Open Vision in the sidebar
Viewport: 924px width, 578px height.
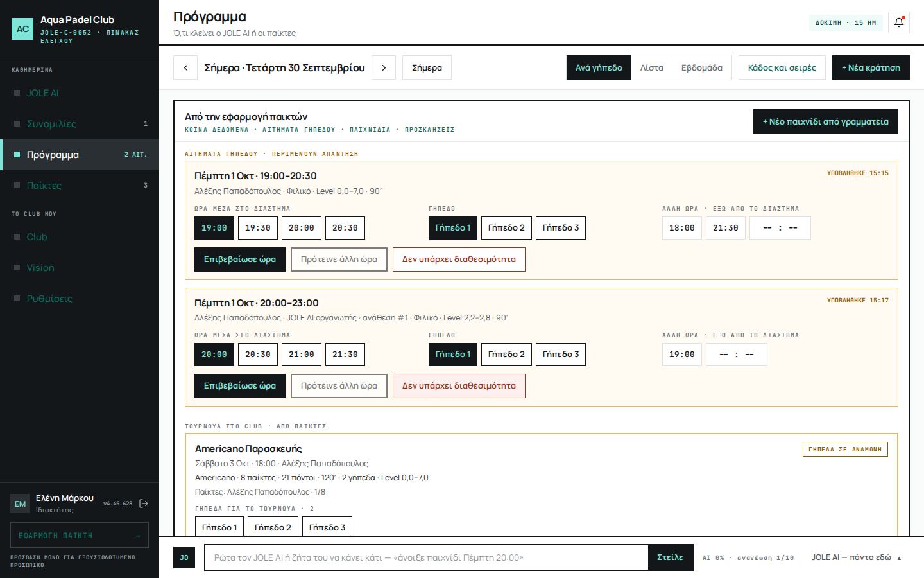[79, 268]
